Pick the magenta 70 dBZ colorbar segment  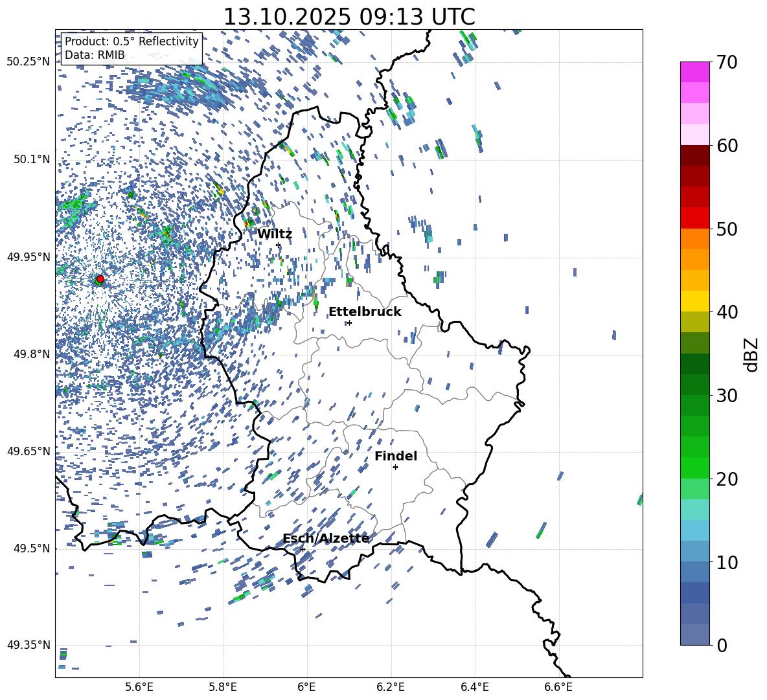pos(695,72)
